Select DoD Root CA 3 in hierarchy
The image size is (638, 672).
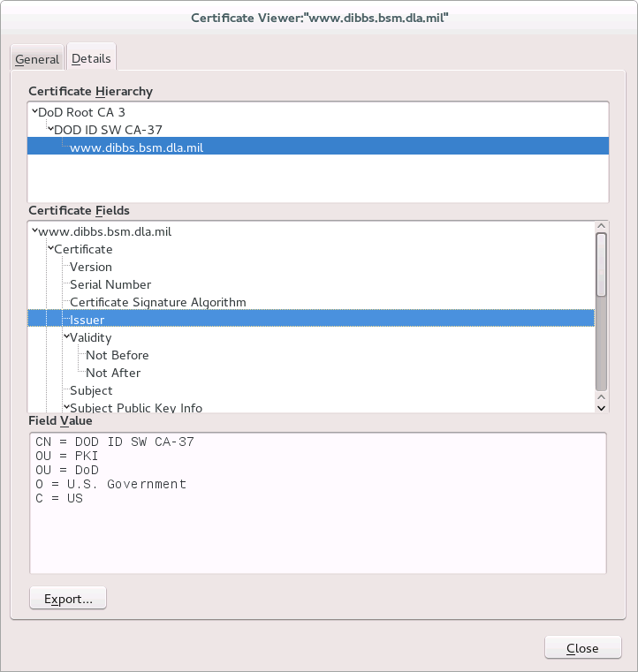(81, 112)
